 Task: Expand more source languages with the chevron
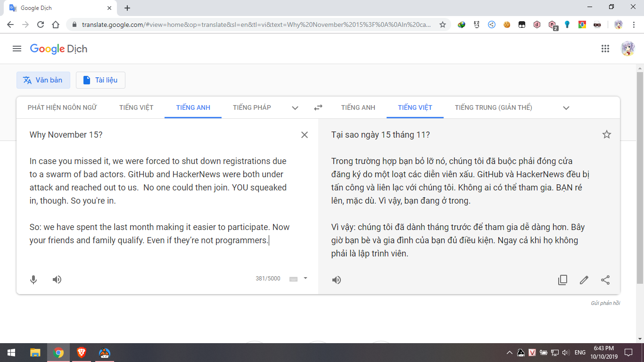point(295,108)
